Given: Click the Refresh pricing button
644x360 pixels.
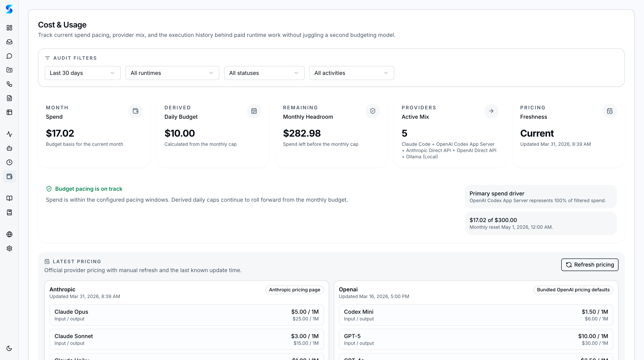Looking at the screenshot, I should (589, 265).
